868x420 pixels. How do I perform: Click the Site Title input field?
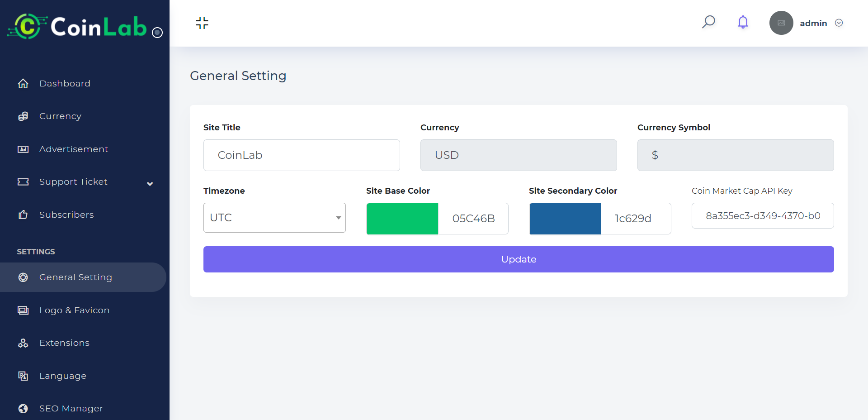[x=302, y=155]
